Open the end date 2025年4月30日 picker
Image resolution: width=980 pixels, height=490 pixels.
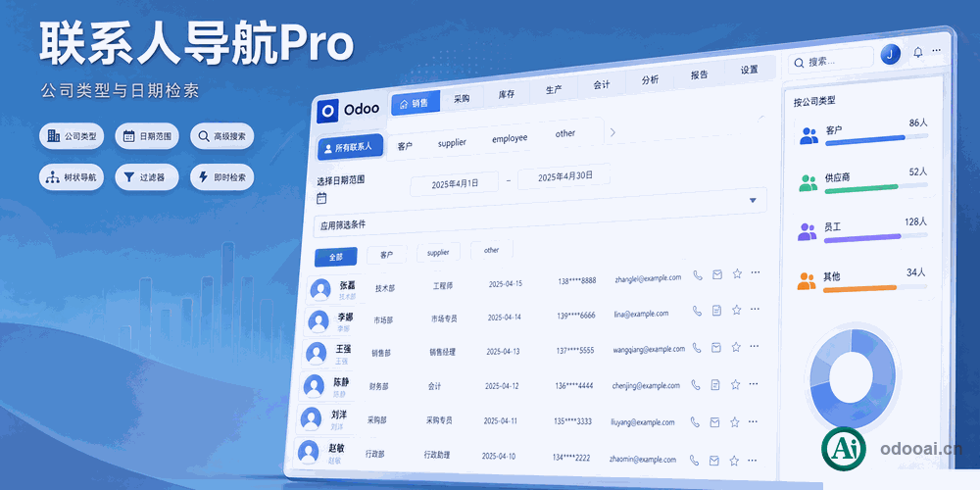point(564,176)
